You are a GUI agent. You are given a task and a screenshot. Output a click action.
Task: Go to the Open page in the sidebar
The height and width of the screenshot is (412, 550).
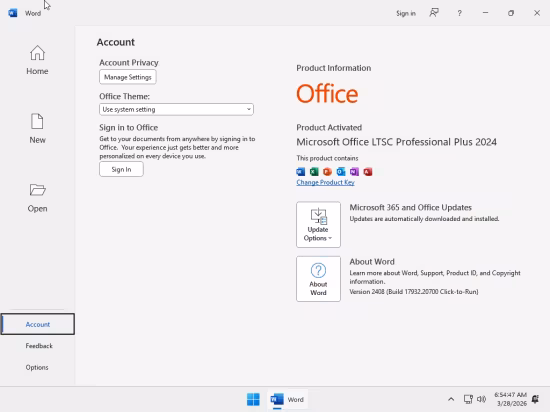click(x=37, y=198)
